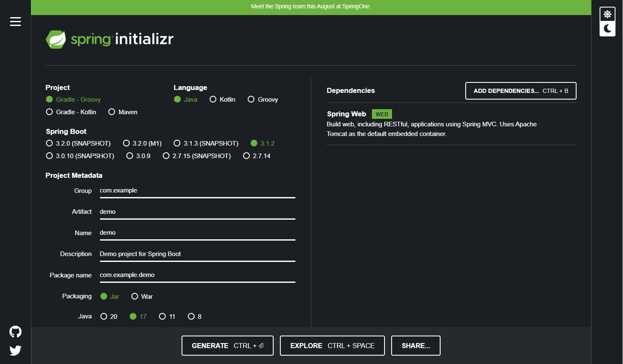Select Java version 17
This screenshot has width=623, height=364.
tap(138, 317)
